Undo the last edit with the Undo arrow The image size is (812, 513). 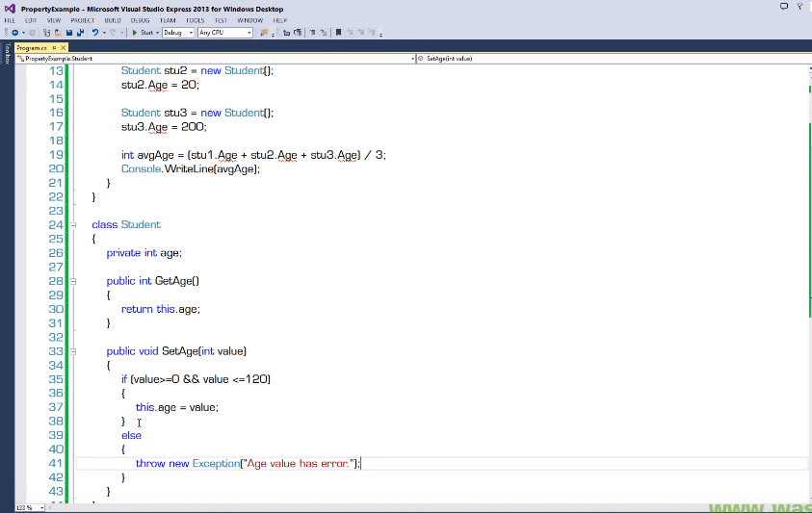(95, 33)
